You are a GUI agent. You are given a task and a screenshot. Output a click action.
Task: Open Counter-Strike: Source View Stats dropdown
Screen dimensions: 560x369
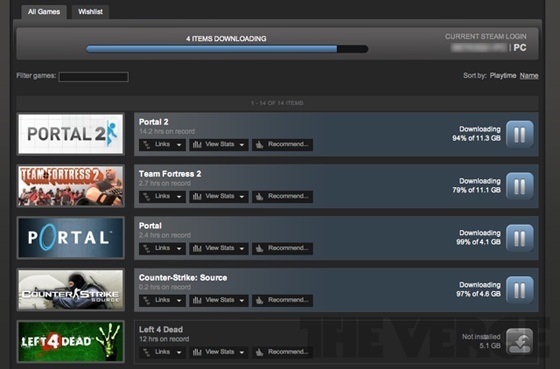(219, 300)
